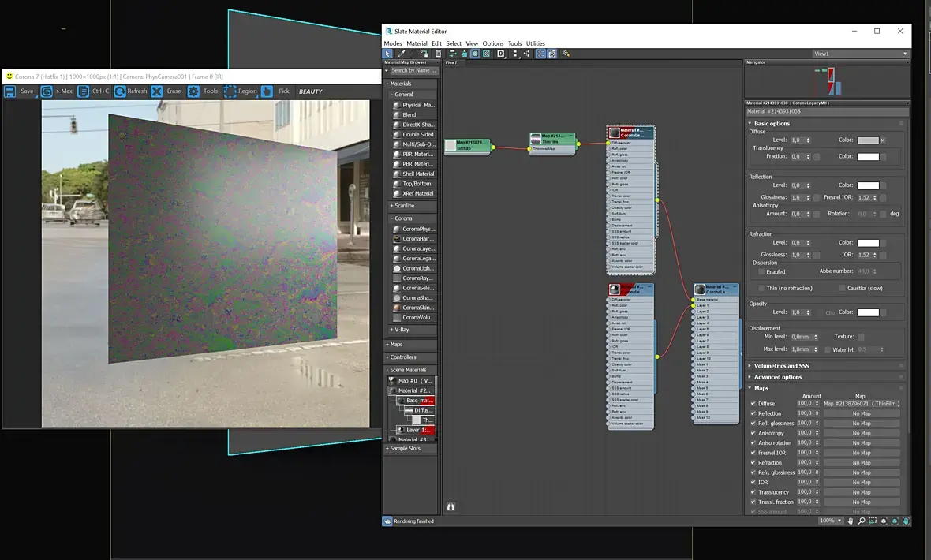The image size is (931, 560).
Task: Check Caustics (slow) checkbox
Action: click(842, 288)
